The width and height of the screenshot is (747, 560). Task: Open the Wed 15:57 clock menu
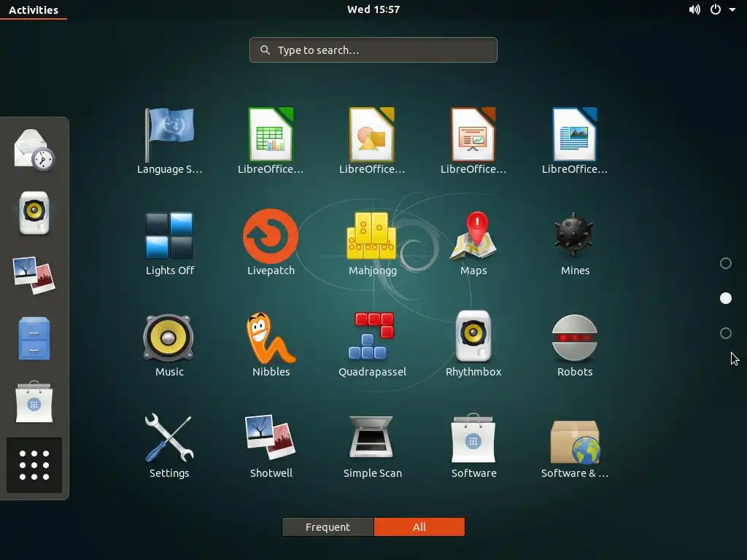(373, 9)
